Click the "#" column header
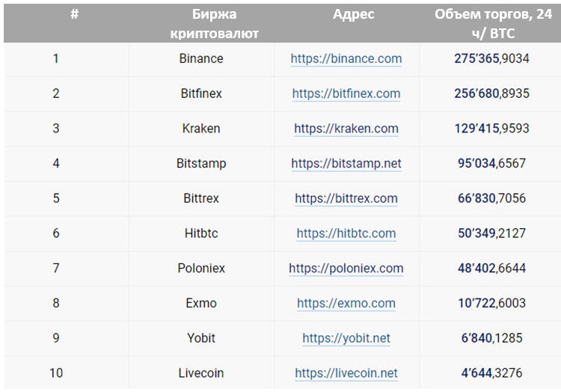Image resolution: width=561 pixels, height=392 pixels. coord(75,14)
